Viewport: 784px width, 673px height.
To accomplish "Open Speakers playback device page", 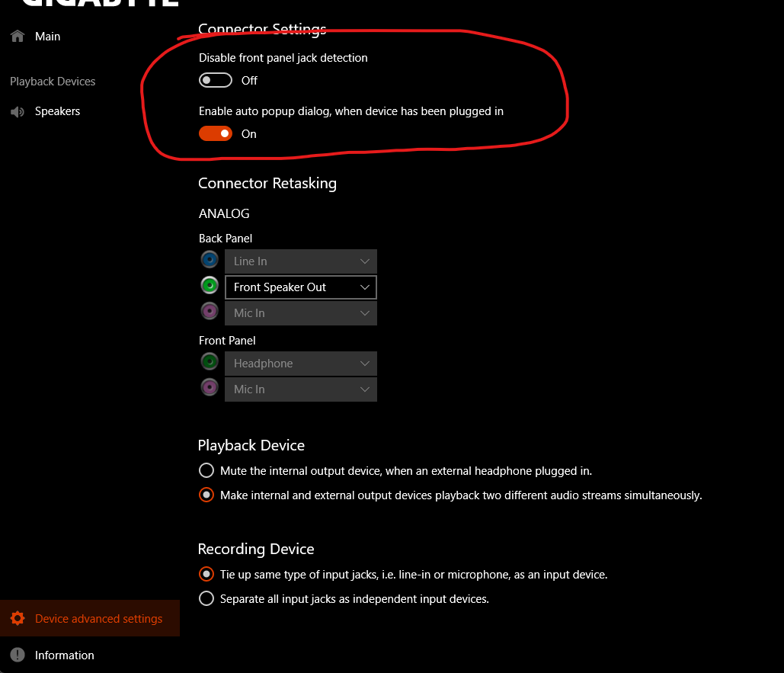I will click(x=57, y=111).
